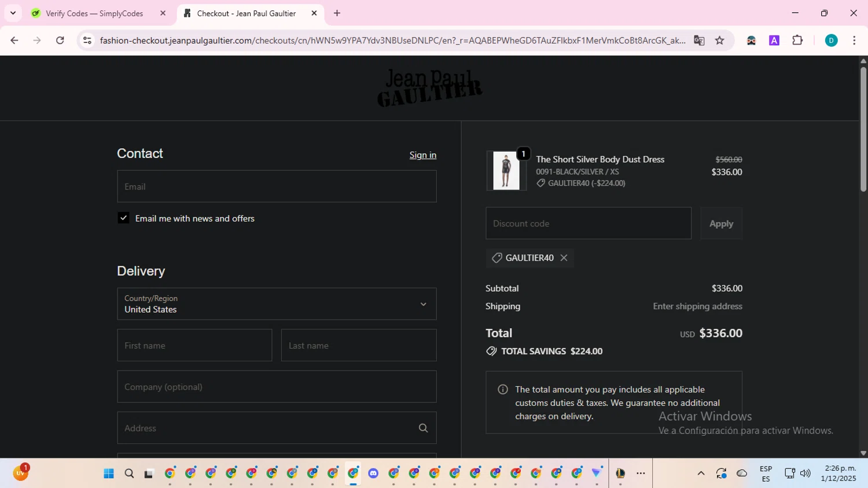Click the page scrollbar down arrow
The height and width of the screenshot is (488, 868).
pyautogui.click(x=863, y=453)
